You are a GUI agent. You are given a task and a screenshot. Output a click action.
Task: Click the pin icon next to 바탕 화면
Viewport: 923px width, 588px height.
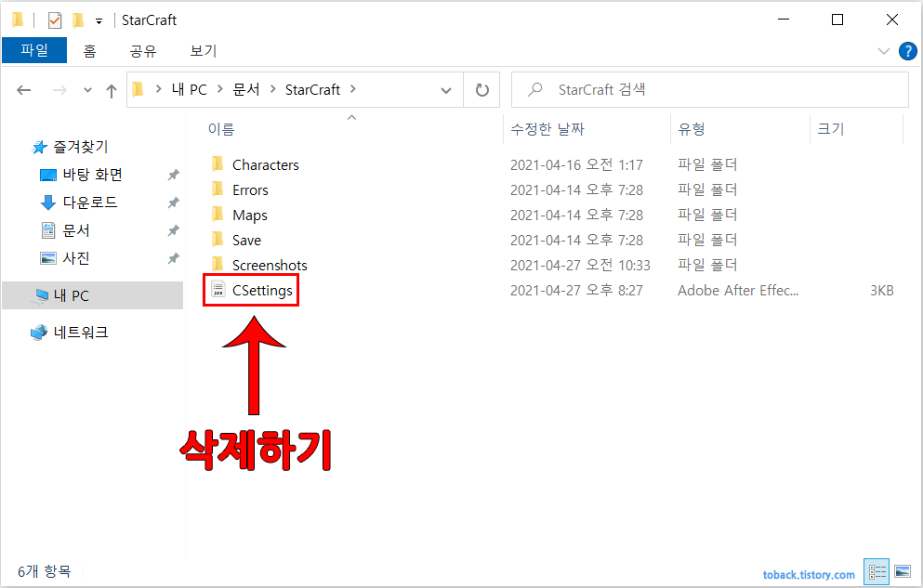tap(173, 175)
